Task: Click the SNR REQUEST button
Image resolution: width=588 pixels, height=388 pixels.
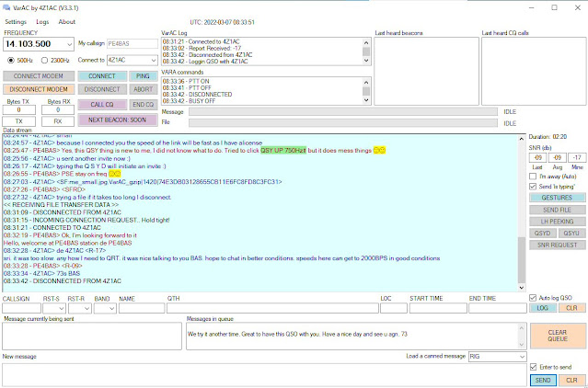Action: tap(558, 245)
